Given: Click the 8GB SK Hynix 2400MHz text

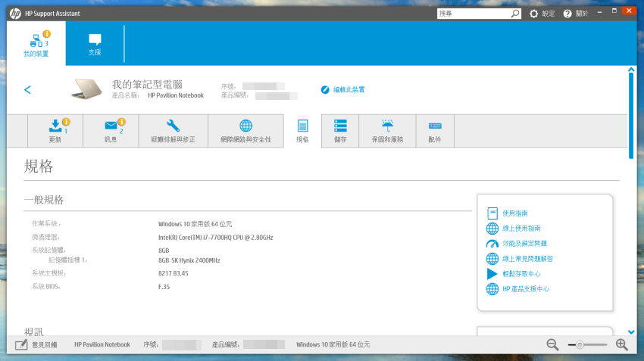Looking at the screenshot, I should tap(189, 260).
